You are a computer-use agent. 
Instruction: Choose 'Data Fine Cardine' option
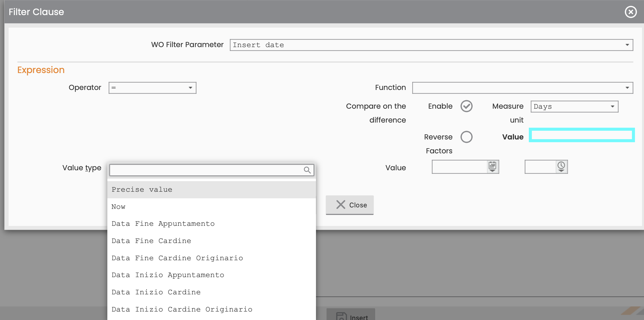[212, 241]
